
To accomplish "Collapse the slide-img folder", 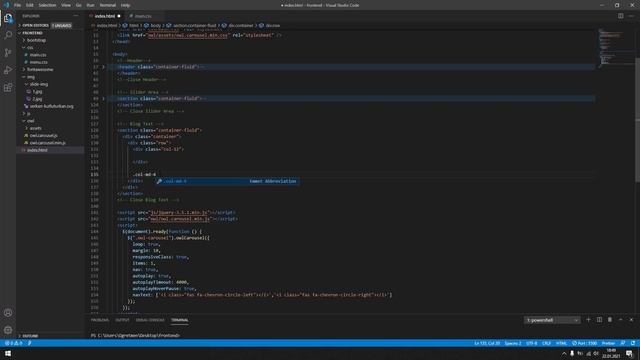I will (x=50, y=84).
